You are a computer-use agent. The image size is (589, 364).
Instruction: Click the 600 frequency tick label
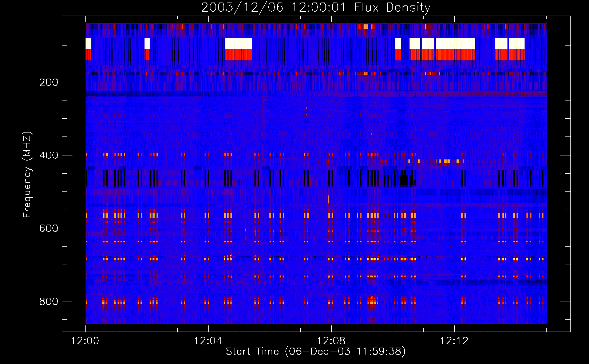click(x=49, y=228)
